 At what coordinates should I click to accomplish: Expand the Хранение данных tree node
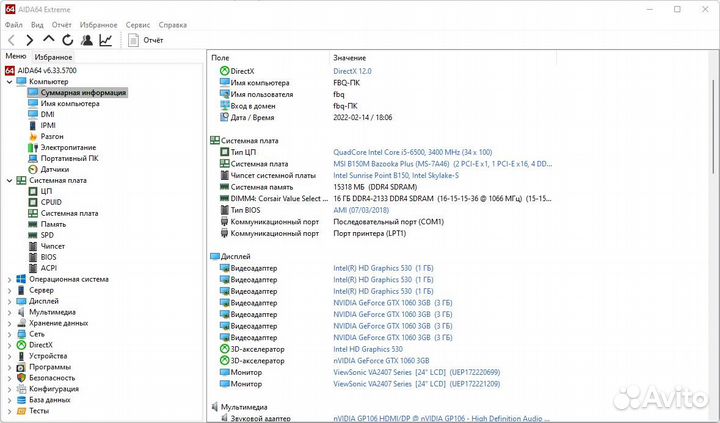click(x=9, y=323)
